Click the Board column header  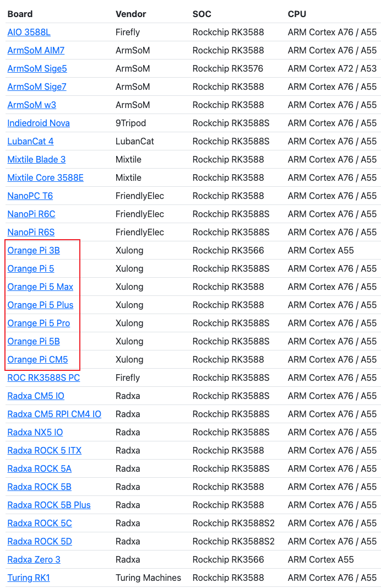20,14
